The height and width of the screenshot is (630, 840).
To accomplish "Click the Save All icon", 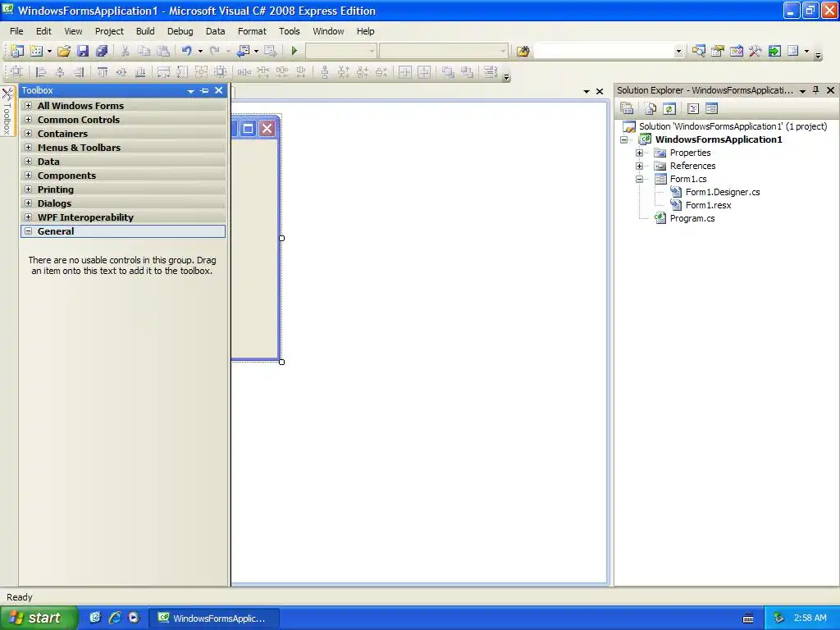I will click(101, 51).
